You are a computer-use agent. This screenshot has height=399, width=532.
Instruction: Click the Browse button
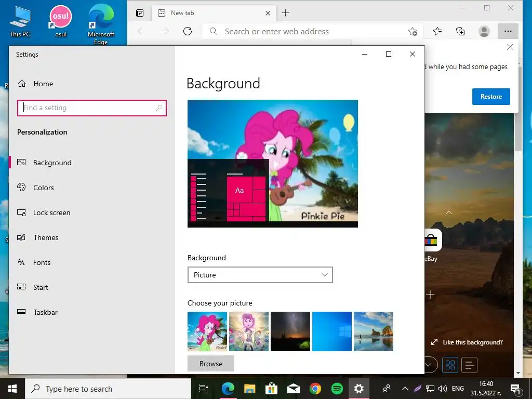(211, 364)
